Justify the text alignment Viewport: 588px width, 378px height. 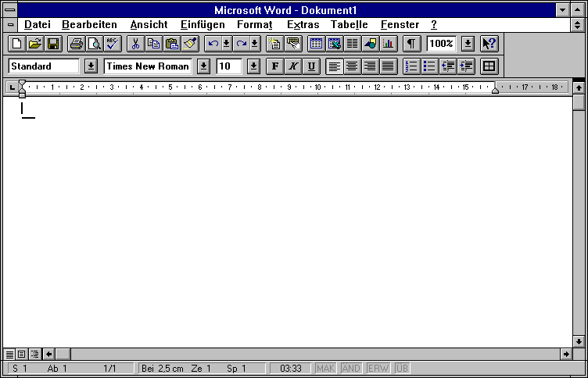point(388,66)
